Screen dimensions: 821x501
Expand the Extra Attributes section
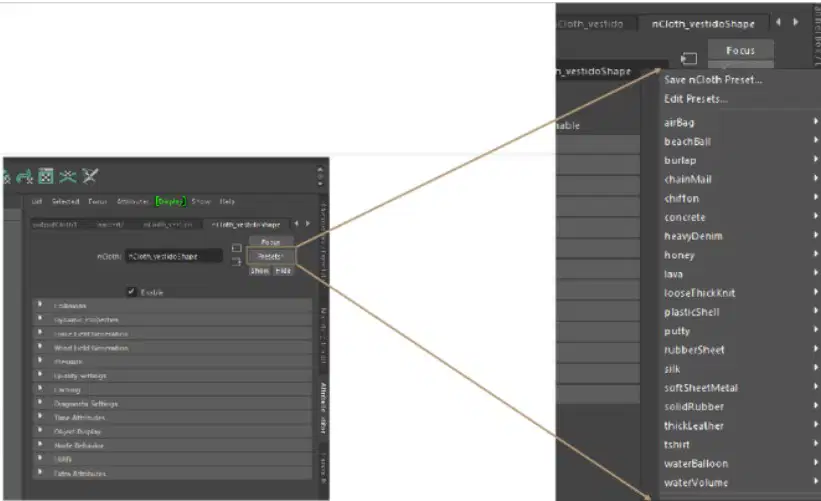172,473
